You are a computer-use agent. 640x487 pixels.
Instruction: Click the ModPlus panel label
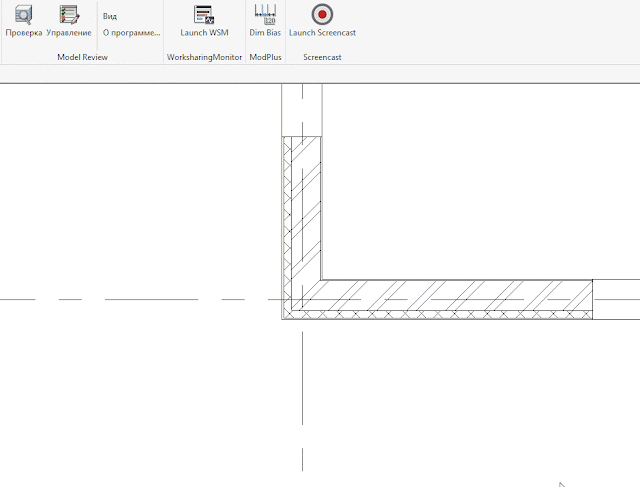pos(265,57)
